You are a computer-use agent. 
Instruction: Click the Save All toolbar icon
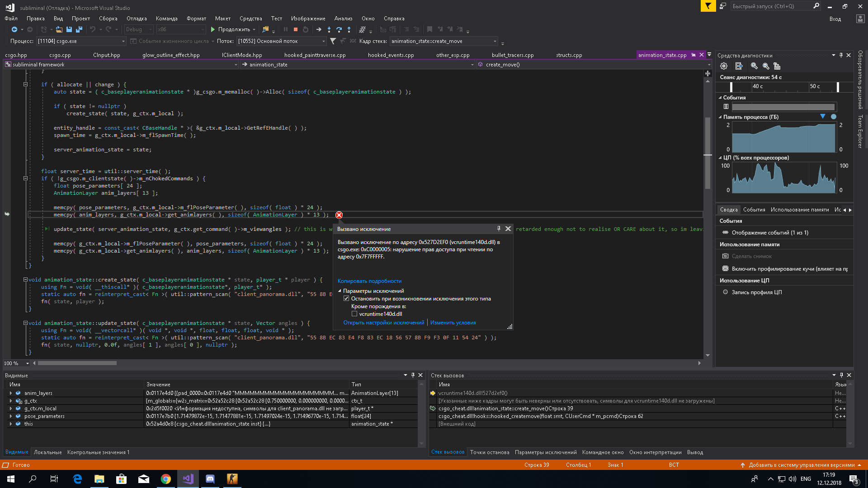[79, 30]
